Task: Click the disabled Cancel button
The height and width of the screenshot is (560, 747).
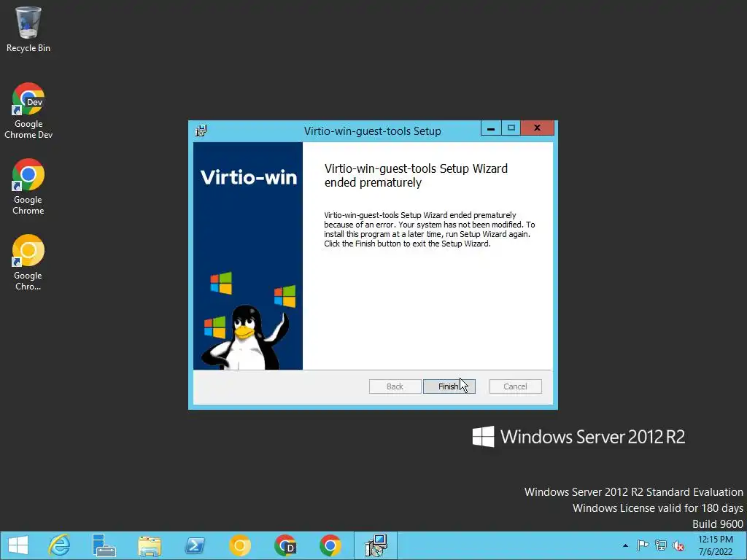Action: pos(516,386)
